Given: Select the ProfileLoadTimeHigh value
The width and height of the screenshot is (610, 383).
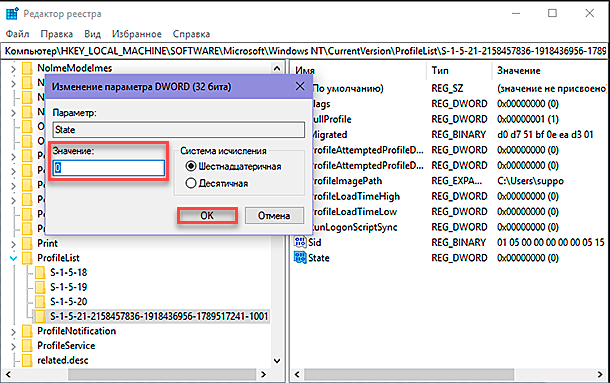Looking at the screenshot, I should coord(356,196).
